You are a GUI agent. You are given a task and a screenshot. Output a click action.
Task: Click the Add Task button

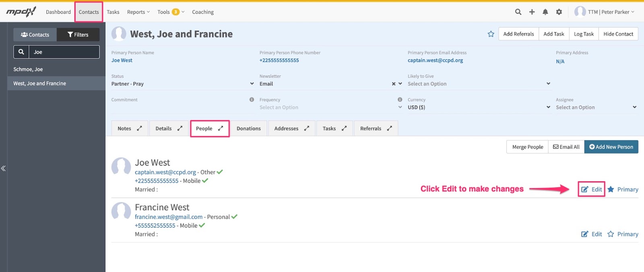pyautogui.click(x=554, y=34)
